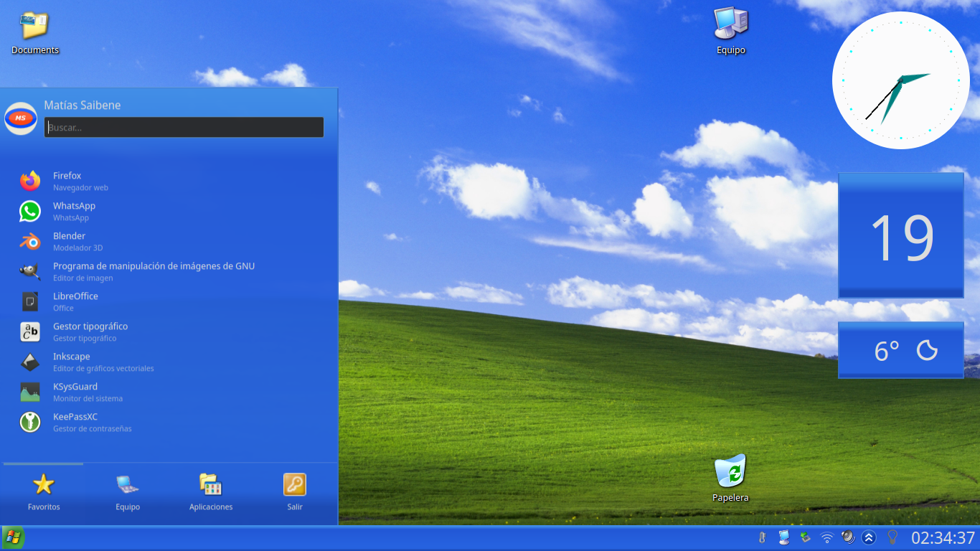Open Gestor tipográfico font manager
The width and height of the screenshot is (980, 551).
pos(170,331)
